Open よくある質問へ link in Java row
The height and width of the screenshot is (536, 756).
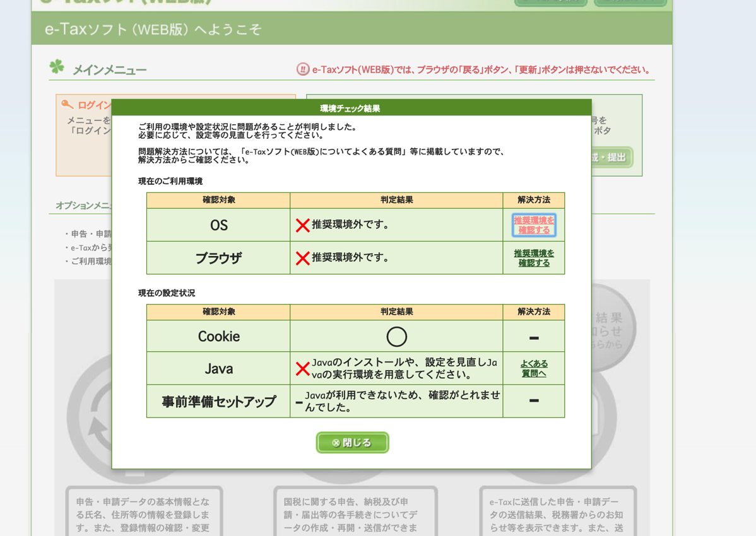point(534,368)
